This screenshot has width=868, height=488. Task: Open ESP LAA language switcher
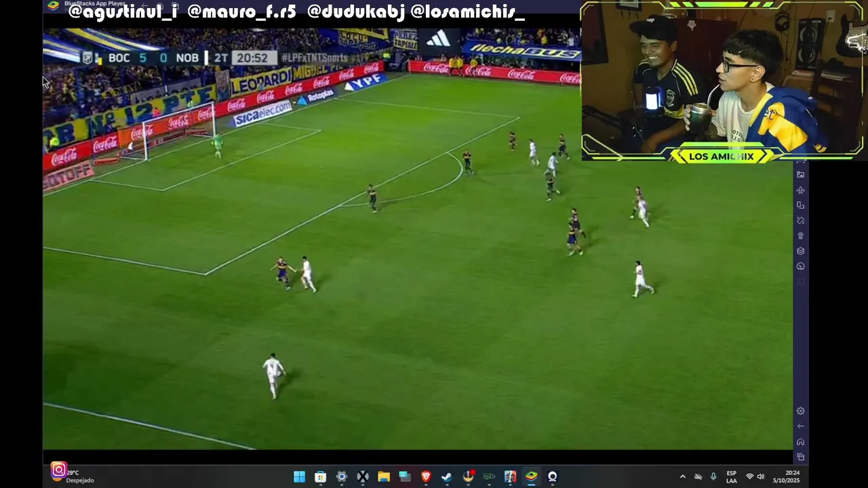[731, 476]
